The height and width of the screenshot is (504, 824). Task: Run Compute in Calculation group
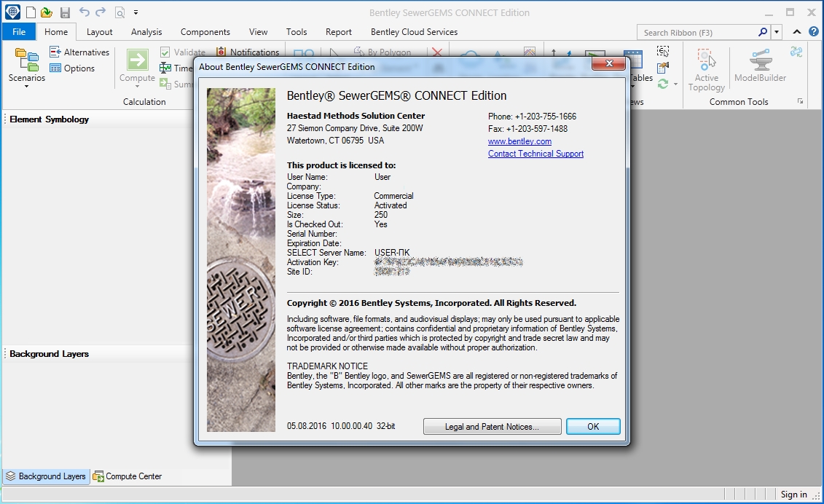137,67
